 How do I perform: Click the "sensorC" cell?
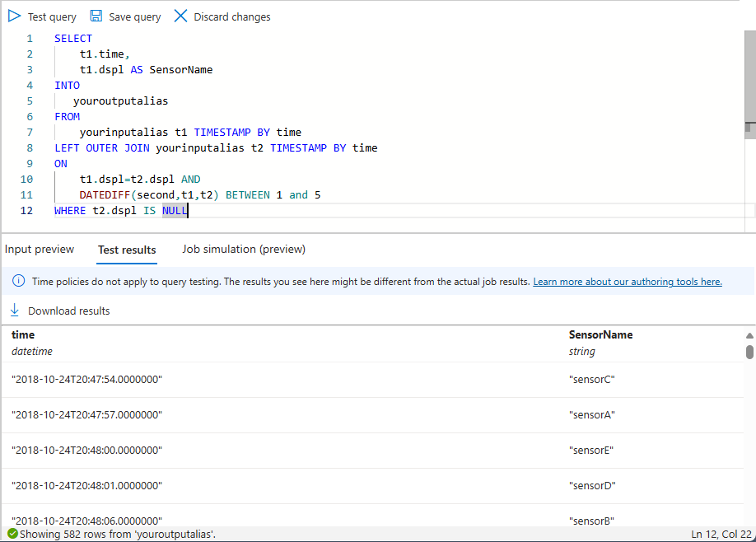(x=592, y=380)
